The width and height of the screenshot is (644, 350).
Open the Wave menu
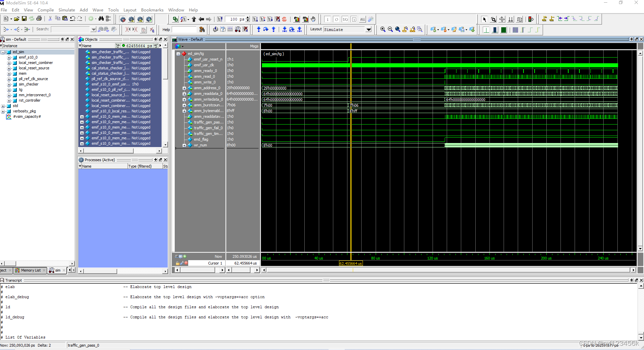98,10
